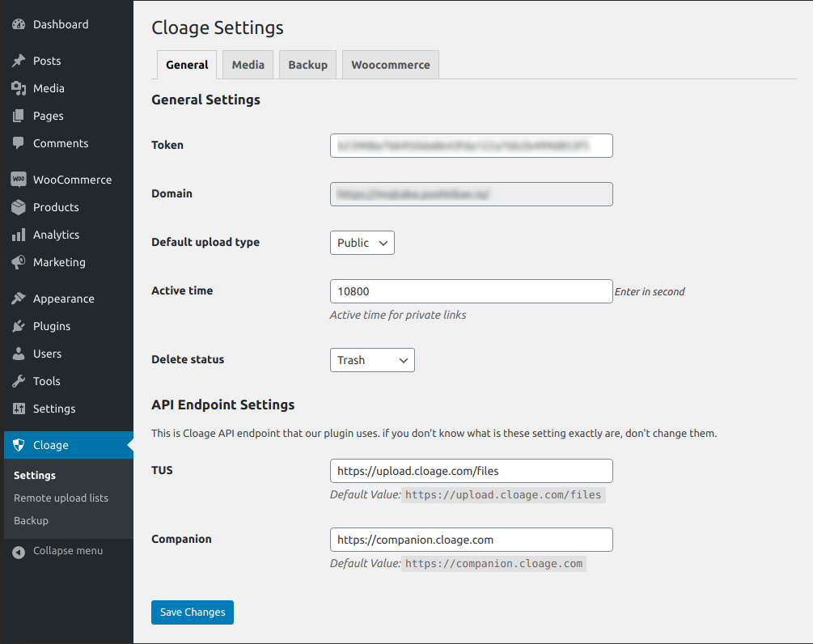Click the Appearance paintbrush icon
Viewport: 813px width, 644px height.
19,299
